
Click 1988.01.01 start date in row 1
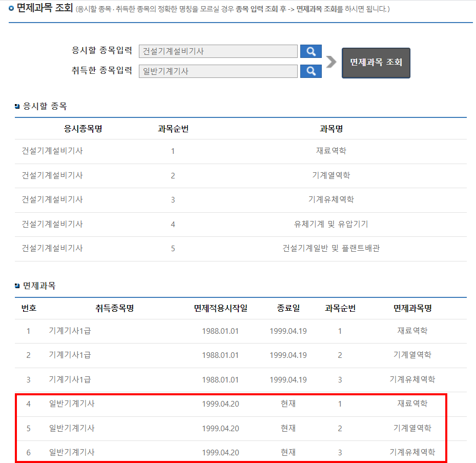pos(220,331)
